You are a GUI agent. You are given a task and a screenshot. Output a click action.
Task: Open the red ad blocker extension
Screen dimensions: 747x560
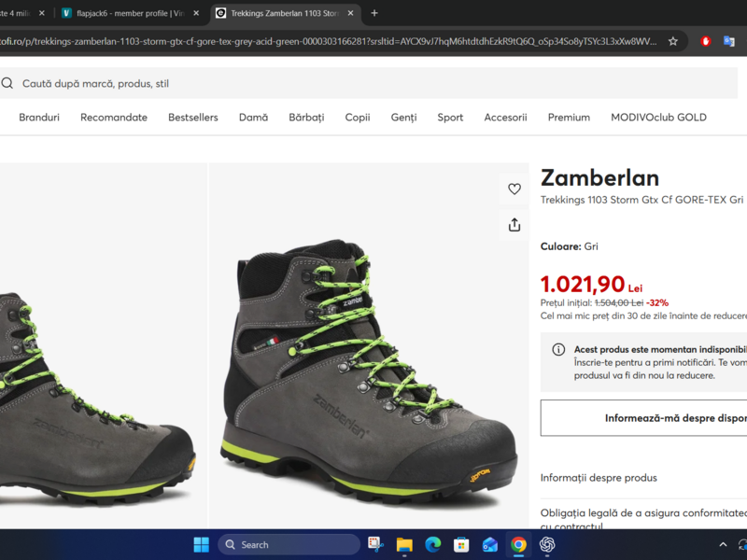pyautogui.click(x=706, y=41)
